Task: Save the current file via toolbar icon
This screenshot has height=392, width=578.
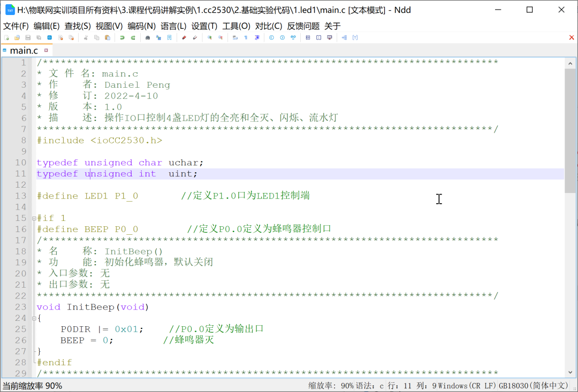Action: (27, 37)
